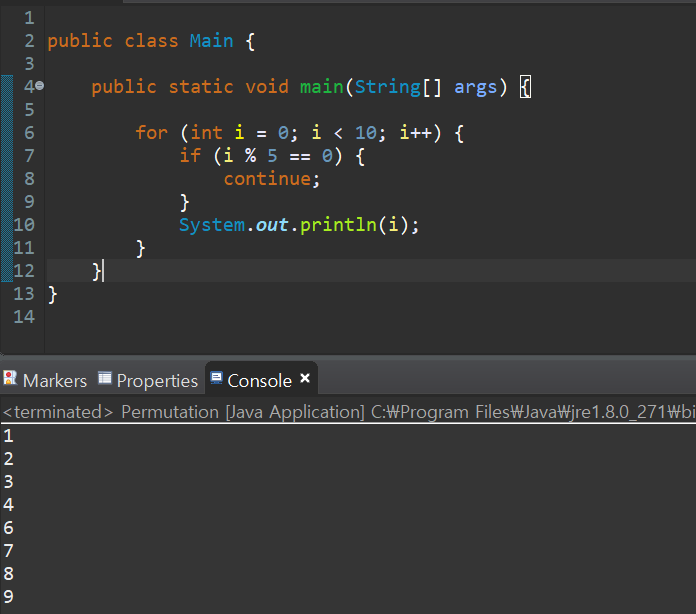Click the 'static' keyword
696x614 pixels.
click(x=201, y=87)
